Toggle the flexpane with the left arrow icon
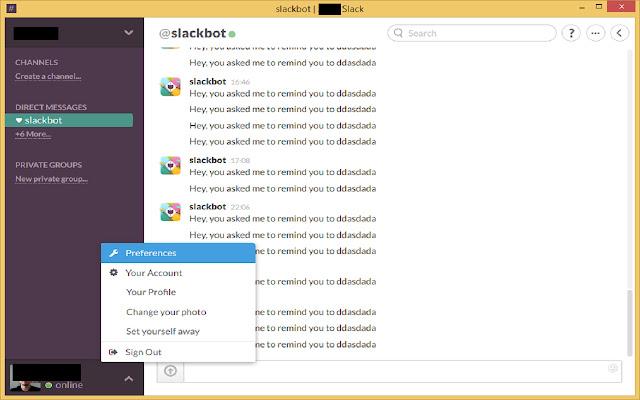The height and width of the screenshot is (400, 640). [620, 33]
